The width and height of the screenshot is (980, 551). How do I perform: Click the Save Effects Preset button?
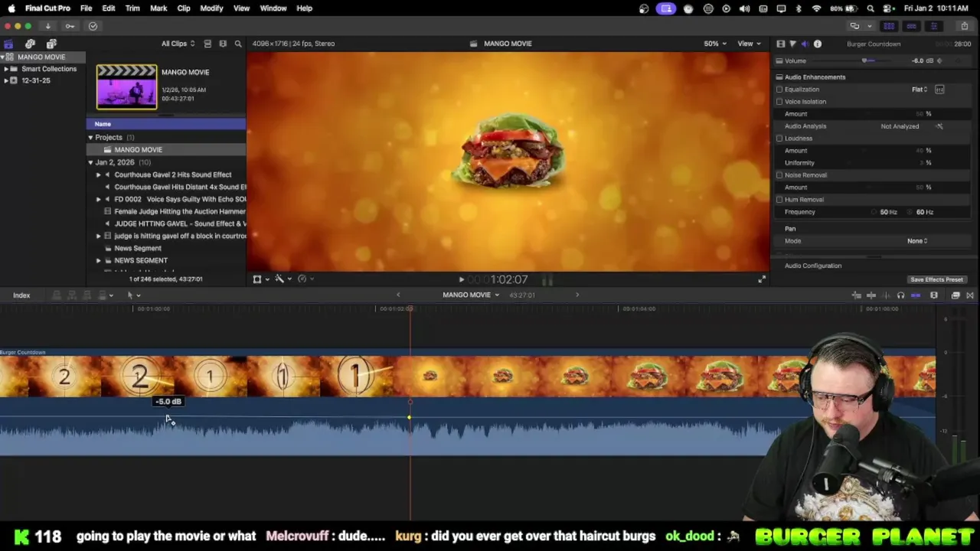[936, 280]
